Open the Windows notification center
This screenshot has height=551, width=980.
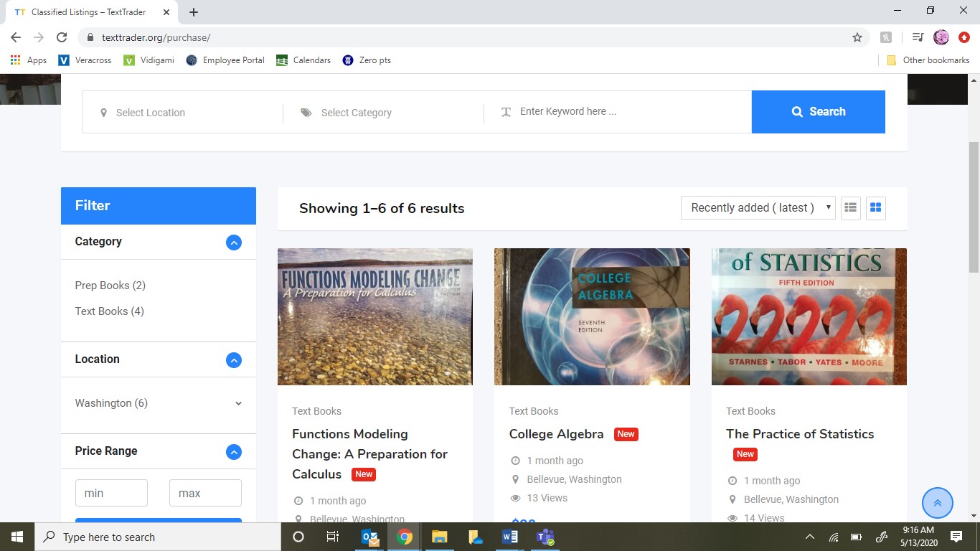pyautogui.click(x=956, y=537)
